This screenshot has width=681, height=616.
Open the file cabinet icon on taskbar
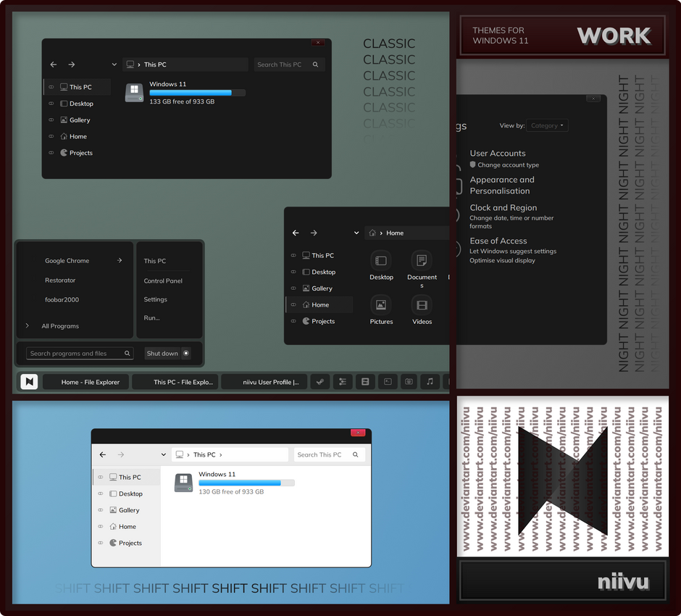[365, 382]
